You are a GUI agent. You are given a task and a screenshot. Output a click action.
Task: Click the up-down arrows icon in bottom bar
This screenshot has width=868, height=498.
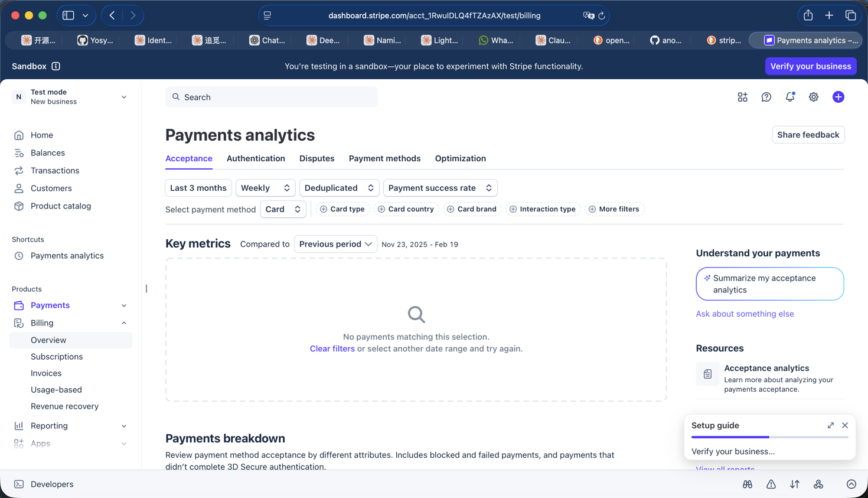click(795, 484)
